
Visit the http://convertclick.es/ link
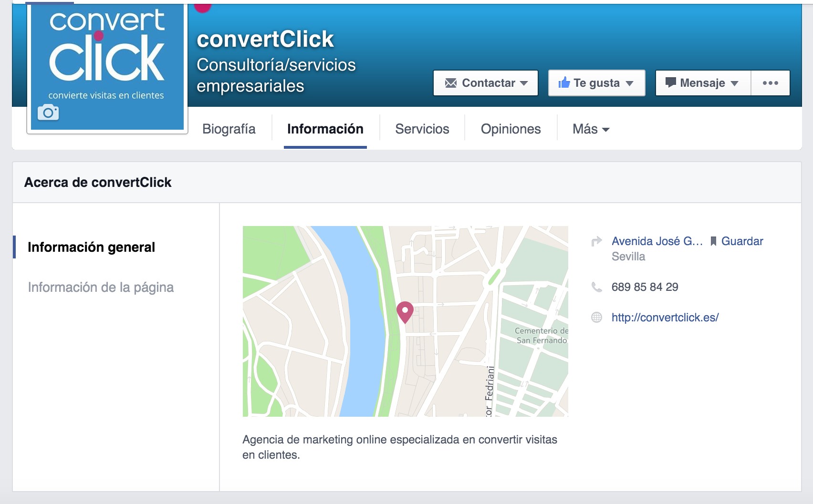click(x=665, y=318)
